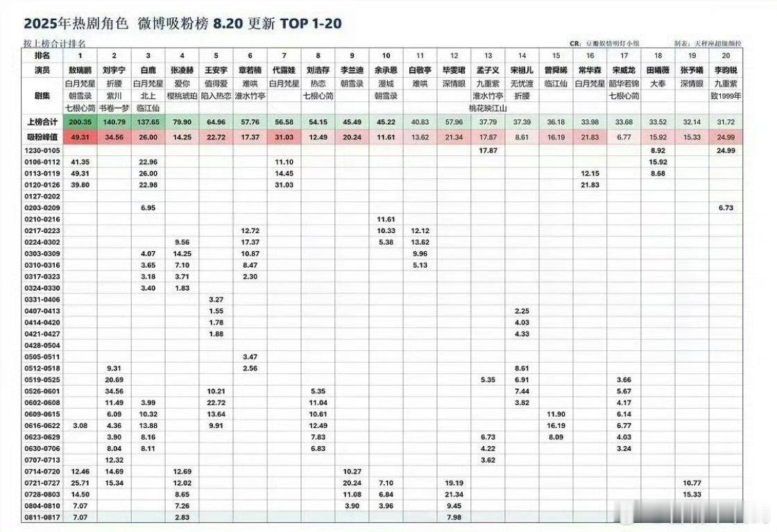Click drama title '紫川'
Image resolution: width=777 pixels, height=532 pixels.
pyautogui.click(x=114, y=96)
